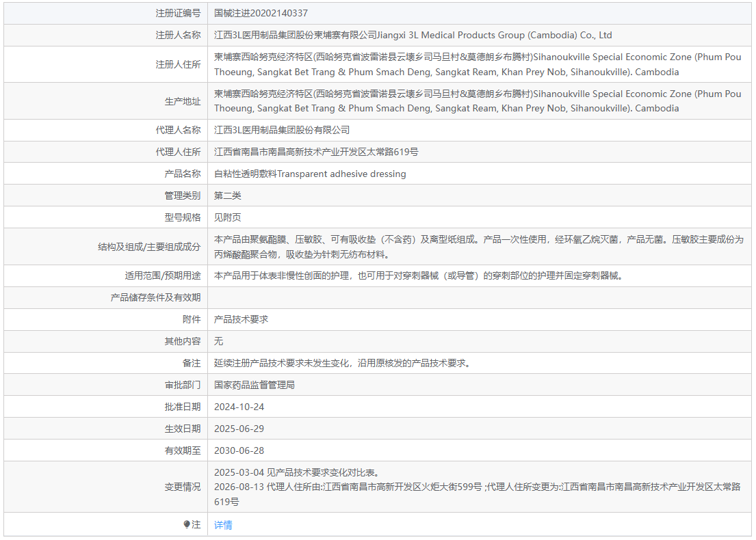Image resolution: width=756 pixels, height=540 pixels.
Task: Click the 变更情况 label
Action: (182, 487)
